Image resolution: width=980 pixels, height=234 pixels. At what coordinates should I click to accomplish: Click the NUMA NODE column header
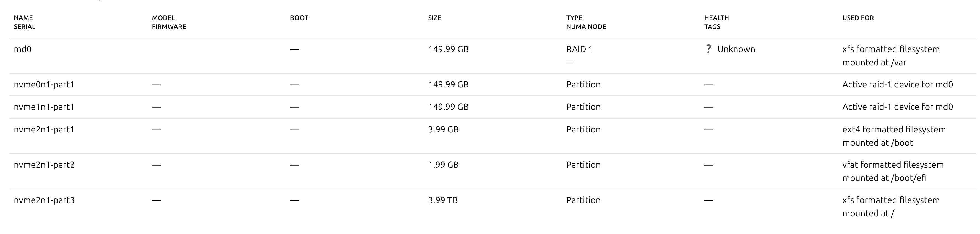[x=586, y=27]
